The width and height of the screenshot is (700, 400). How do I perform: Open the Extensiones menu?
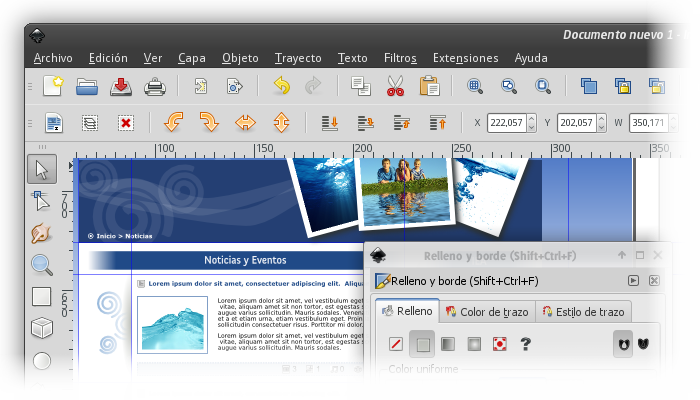pyautogui.click(x=465, y=58)
